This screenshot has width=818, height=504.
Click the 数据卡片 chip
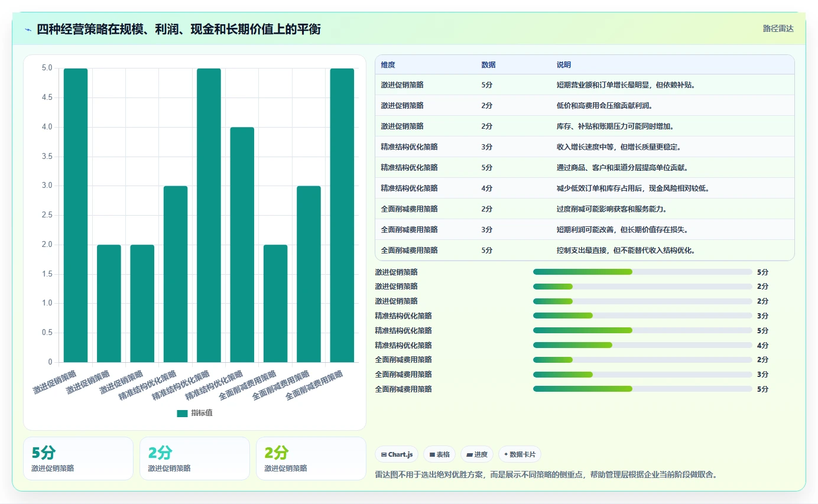(x=520, y=454)
